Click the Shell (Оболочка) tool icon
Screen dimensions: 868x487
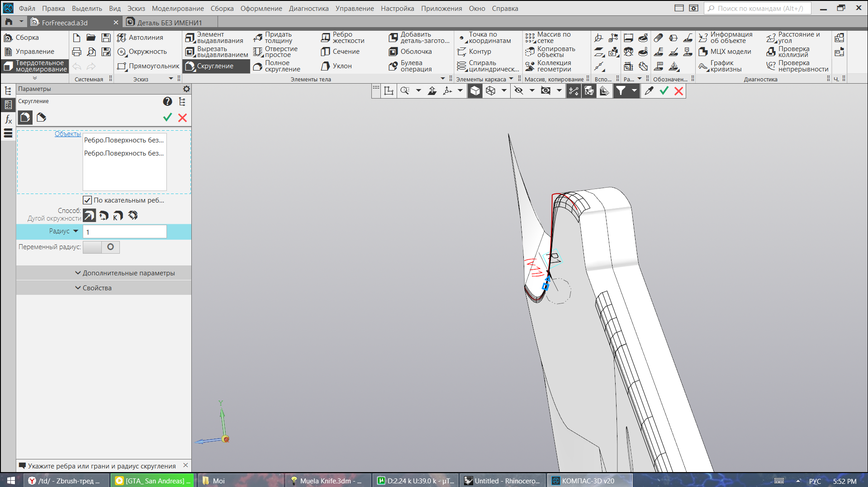[x=393, y=52]
